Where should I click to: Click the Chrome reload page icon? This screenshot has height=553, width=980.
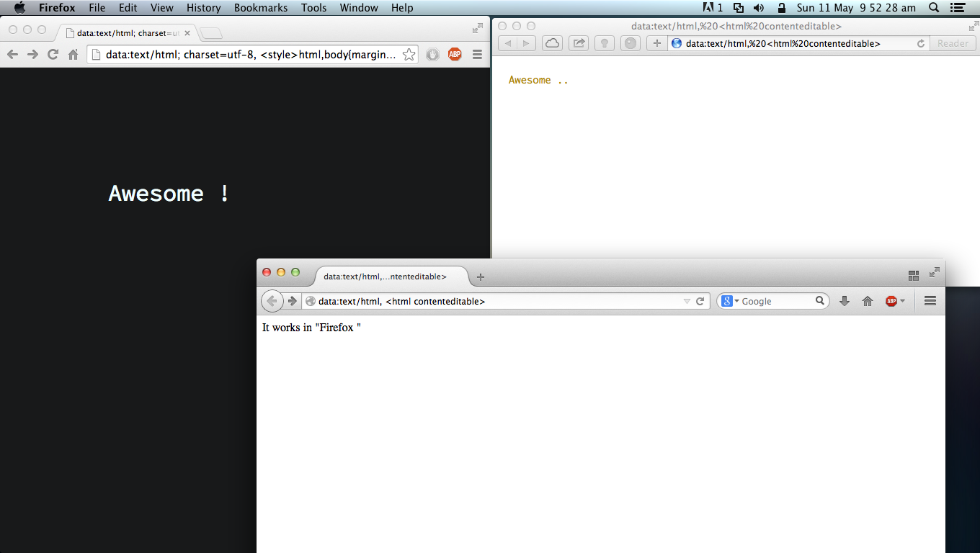pos(53,54)
